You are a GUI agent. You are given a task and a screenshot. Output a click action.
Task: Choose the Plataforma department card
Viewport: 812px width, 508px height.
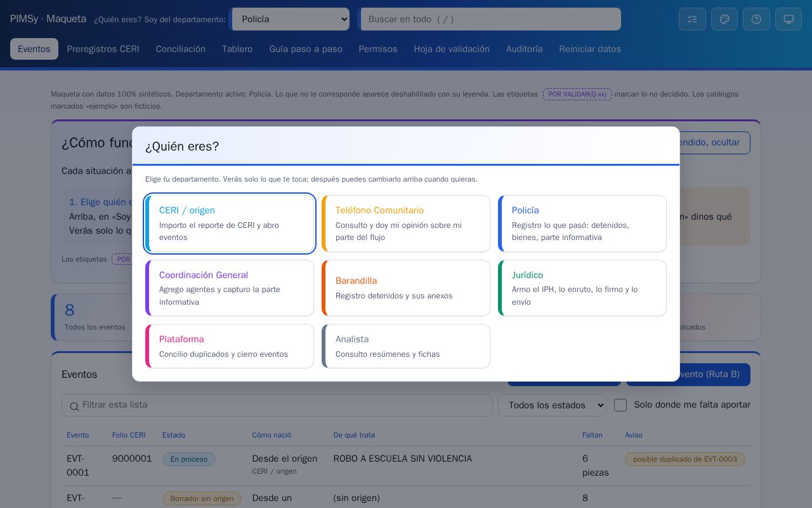click(x=230, y=346)
